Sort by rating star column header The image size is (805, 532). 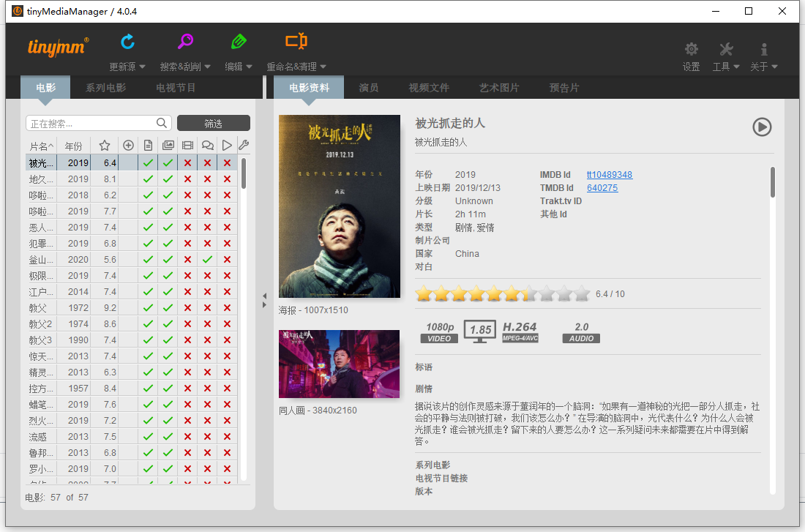(x=104, y=146)
